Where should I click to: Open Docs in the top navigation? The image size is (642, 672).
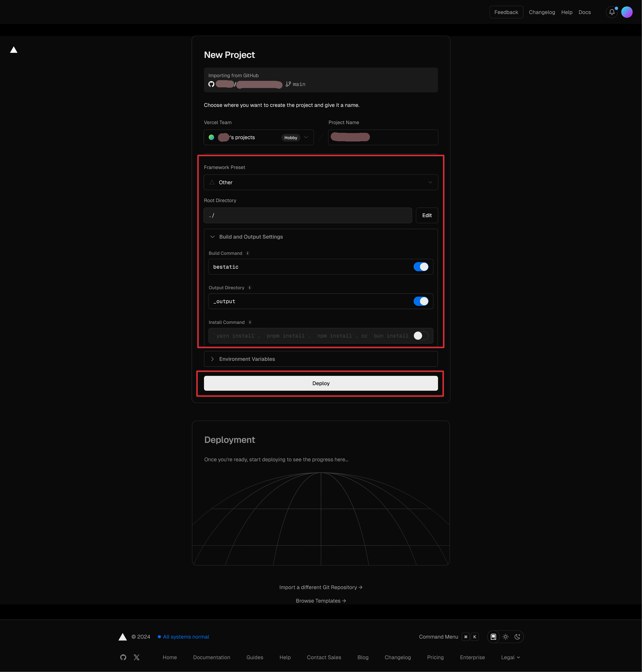pyautogui.click(x=585, y=12)
